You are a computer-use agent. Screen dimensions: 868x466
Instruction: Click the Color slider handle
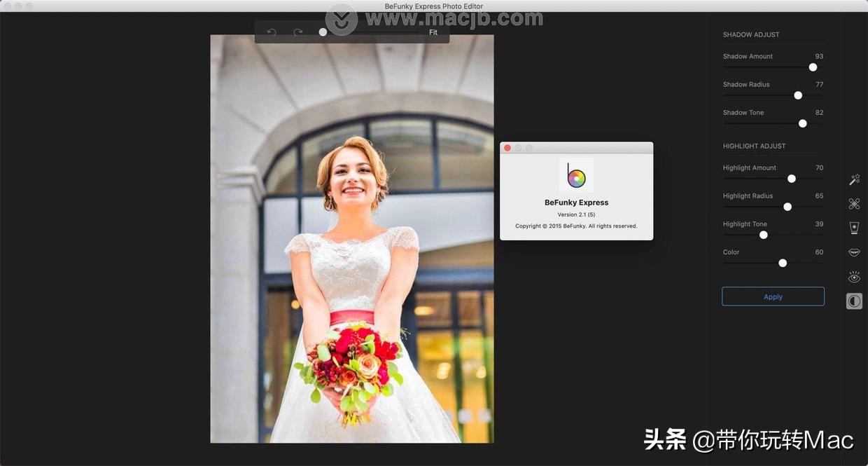783,263
